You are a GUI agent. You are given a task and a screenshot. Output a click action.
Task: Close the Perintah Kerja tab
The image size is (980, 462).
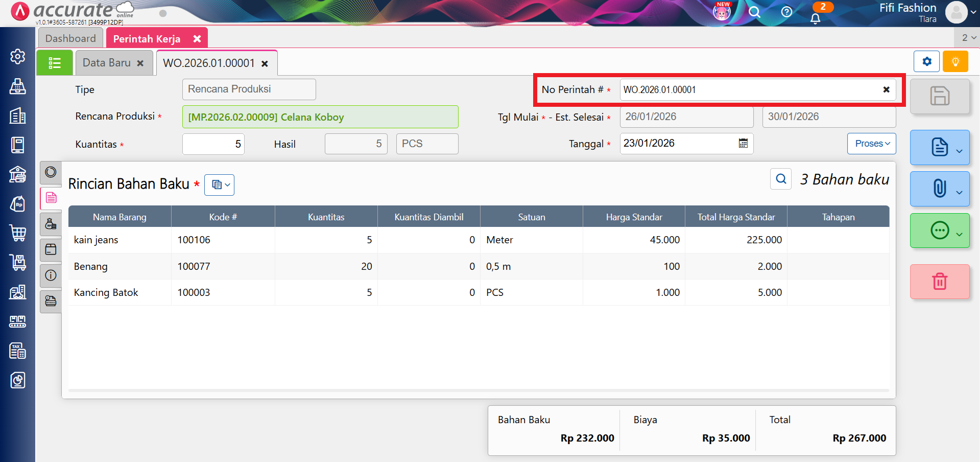point(197,39)
